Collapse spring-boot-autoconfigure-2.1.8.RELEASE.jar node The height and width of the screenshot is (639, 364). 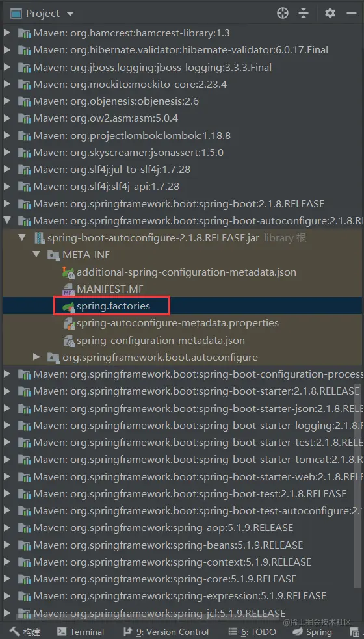(22, 237)
